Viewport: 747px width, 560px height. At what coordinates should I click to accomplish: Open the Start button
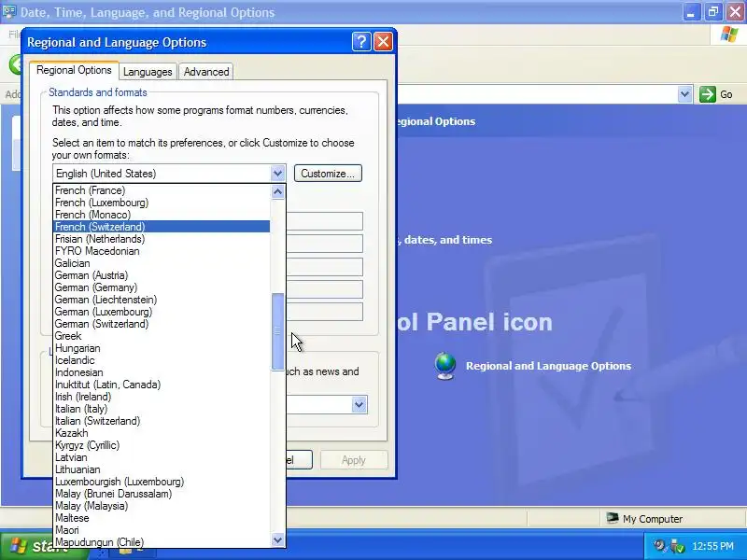pyautogui.click(x=43, y=546)
